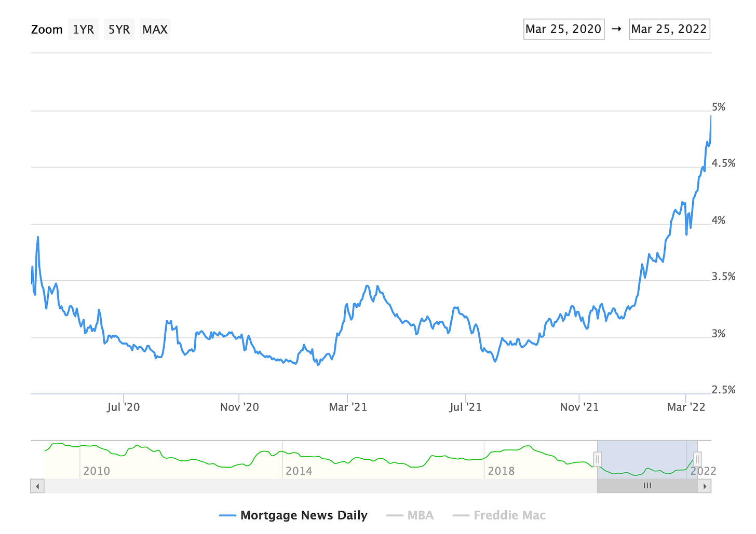Click the Mar '21 axis label
This screenshot has height=534, width=756.
coord(348,407)
